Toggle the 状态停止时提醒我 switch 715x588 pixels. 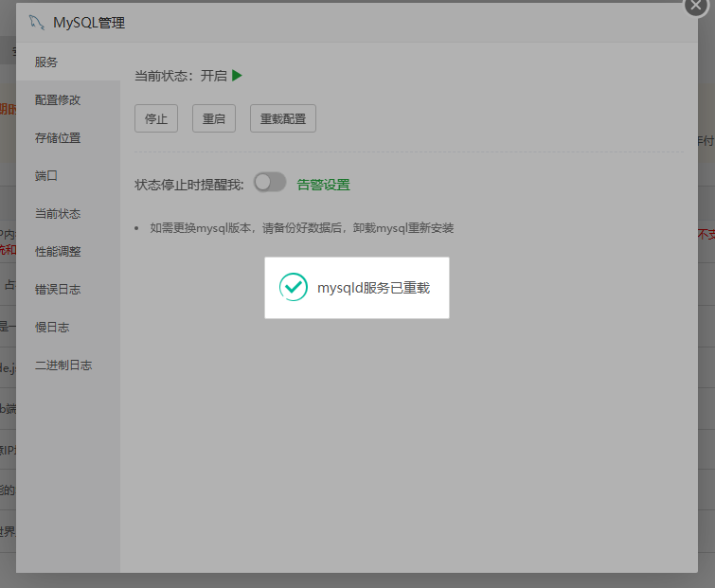point(270,183)
